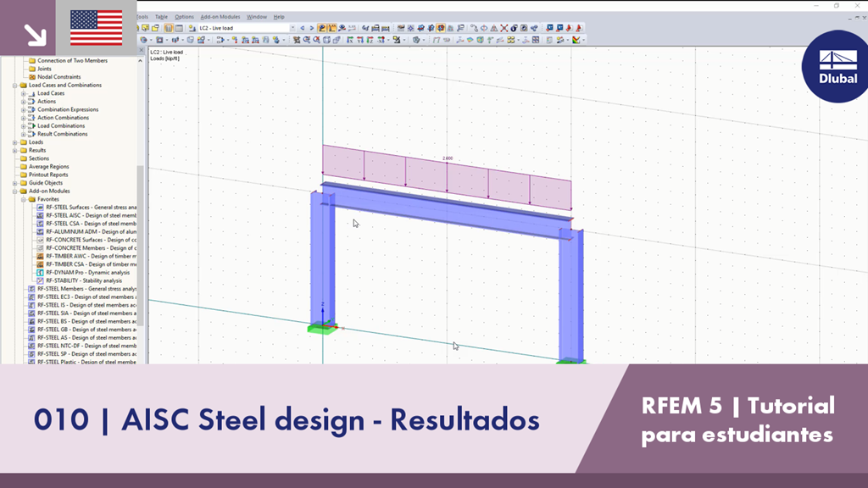Viewport: 868px width, 488px height.
Task: Click the view in Z direction icon
Action: coord(370,40)
